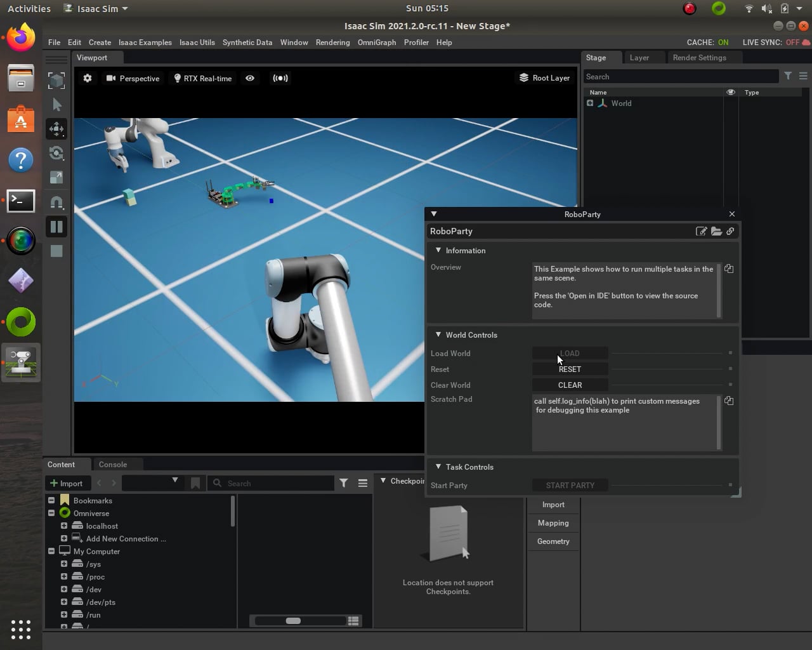Toggle the Snap magnet tool

(56, 202)
